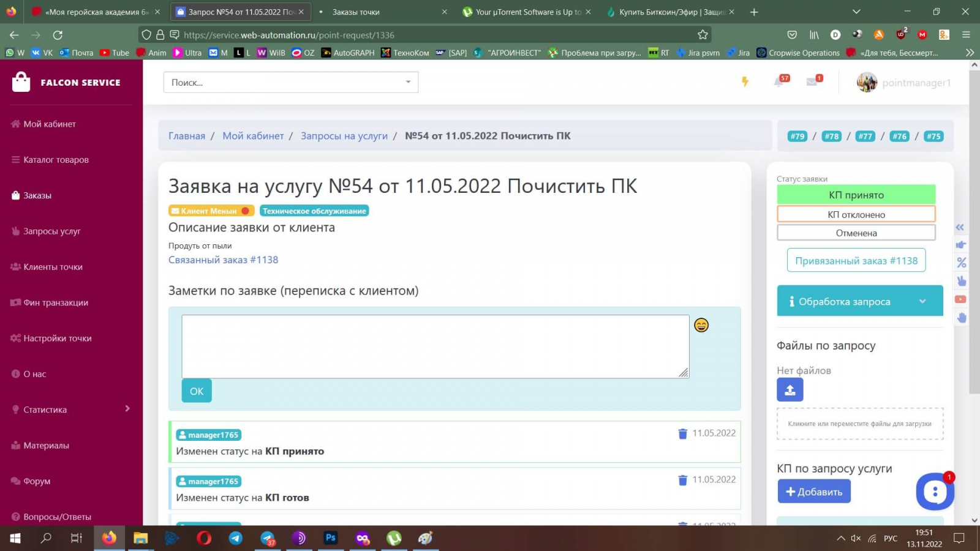Open notifications bell with 57 badge

click(x=780, y=81)
